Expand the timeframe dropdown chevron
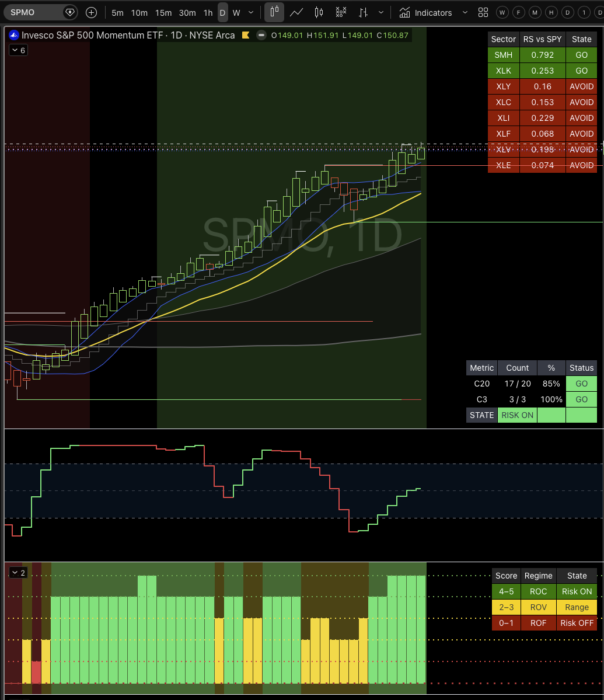The width and height of the screenshot is (604, 700). (251, 12)
